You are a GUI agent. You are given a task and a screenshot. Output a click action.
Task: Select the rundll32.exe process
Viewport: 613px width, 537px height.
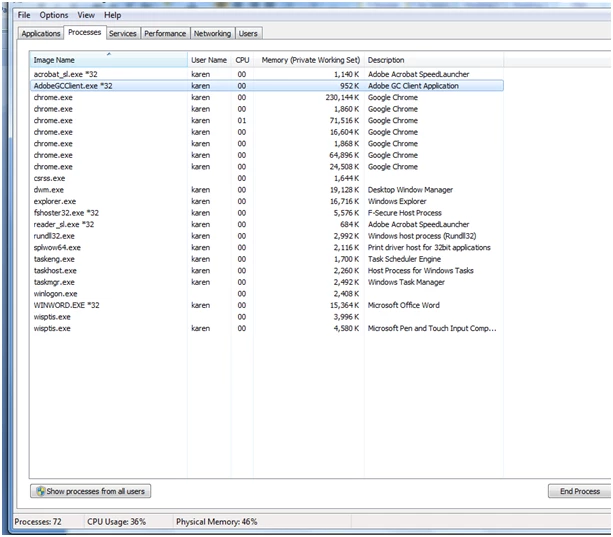click(267, 236)
